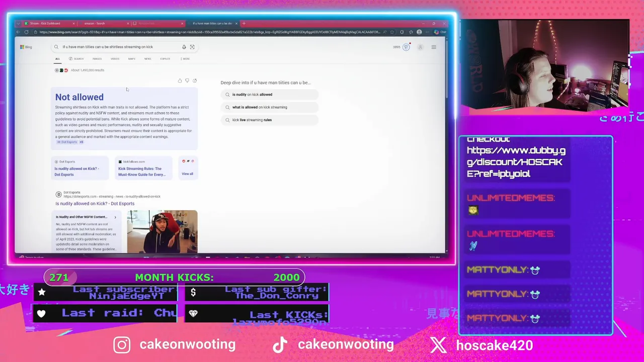Open the IMAGES results tab

[x=97, y=59]
